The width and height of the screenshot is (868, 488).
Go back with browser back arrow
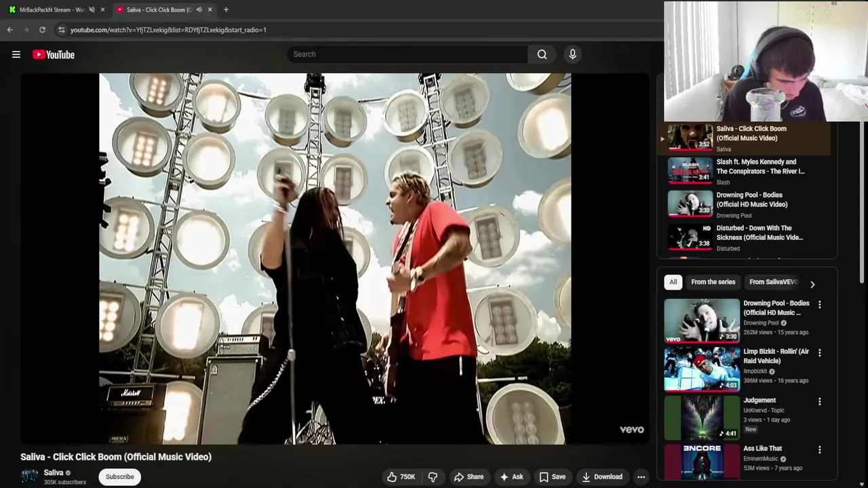click(10, 30)
